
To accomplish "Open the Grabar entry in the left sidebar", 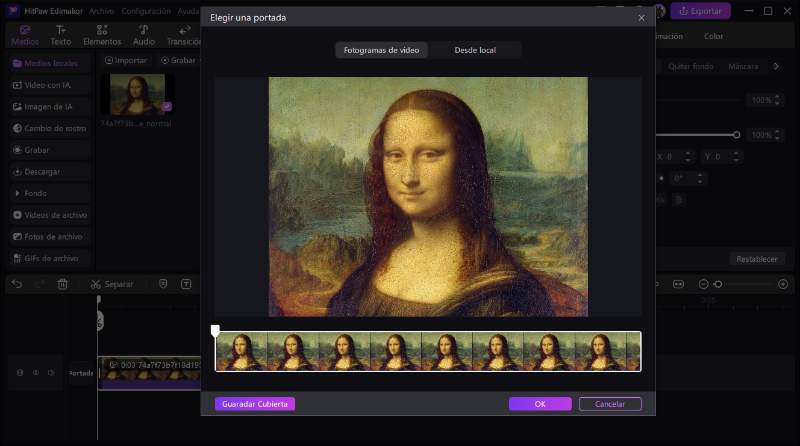I will coord(49,150).
